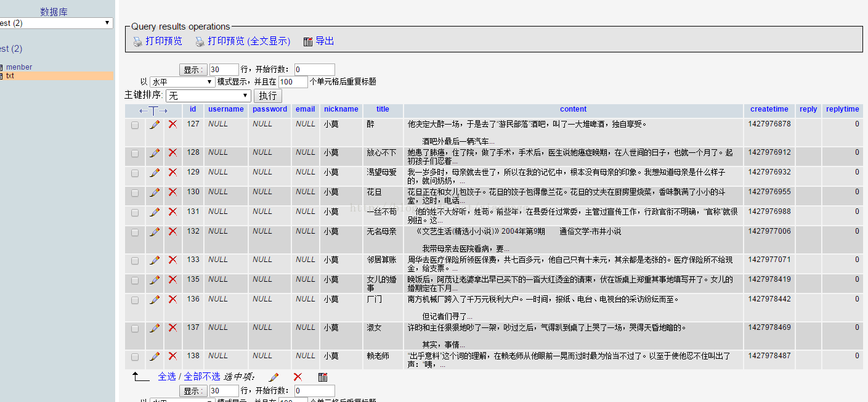Delete the 一丝不苟 row
The width and height of the screenshot is (868, 402).
[172, 211]
